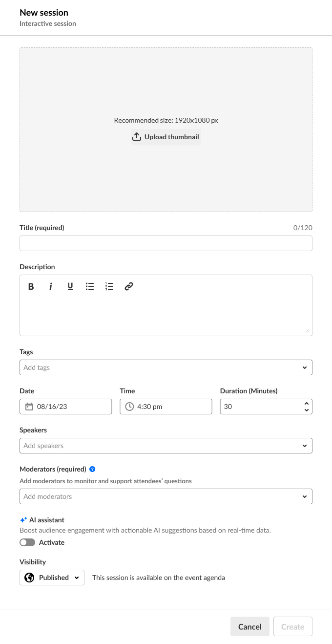Click inside the Description text area

click(166, 315)
